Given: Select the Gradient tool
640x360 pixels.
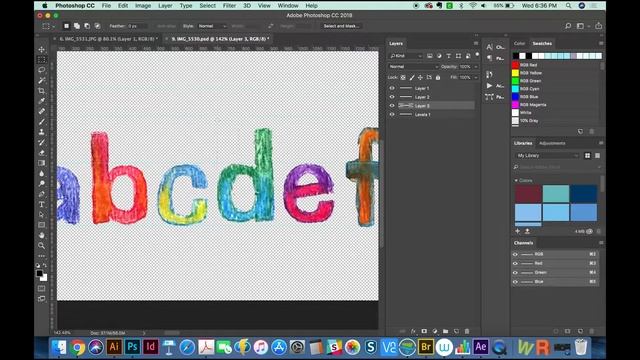Looking at the screenshot, I should (42, 163).
